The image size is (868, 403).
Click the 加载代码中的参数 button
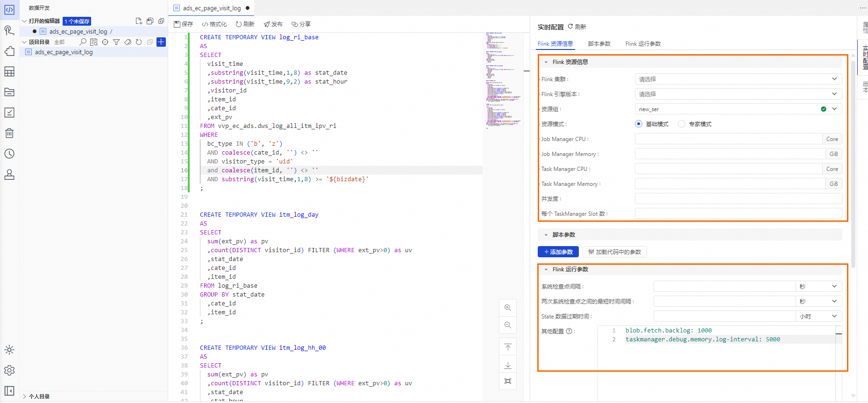click(x=615, y=252)
